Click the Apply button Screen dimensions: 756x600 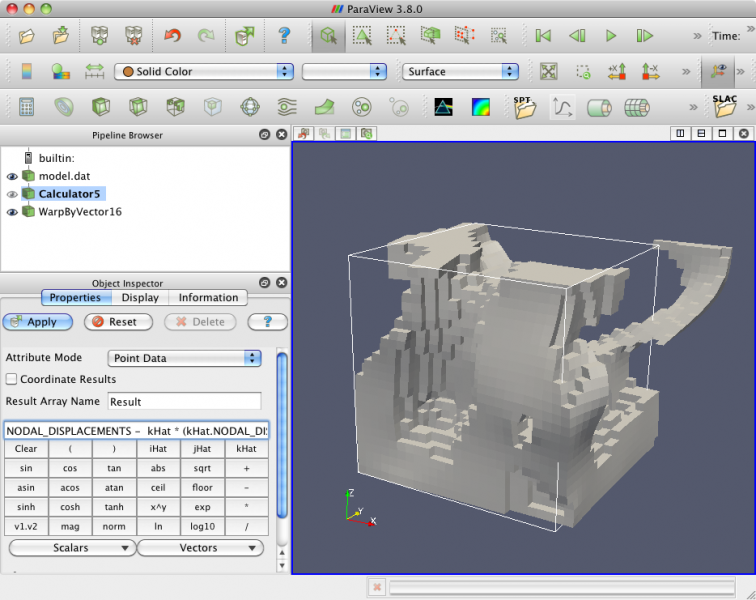(38, 322)
